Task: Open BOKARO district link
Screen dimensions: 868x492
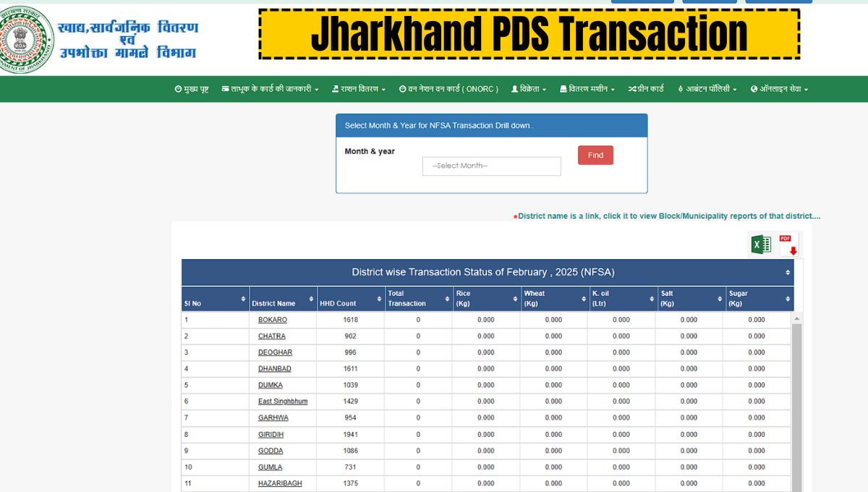Action: pos(273,320)
